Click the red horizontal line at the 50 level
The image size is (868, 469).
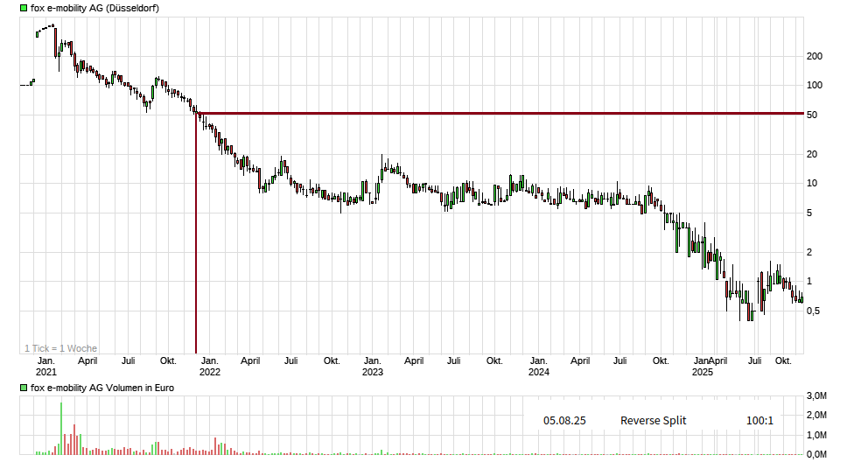tap(499, 113)
